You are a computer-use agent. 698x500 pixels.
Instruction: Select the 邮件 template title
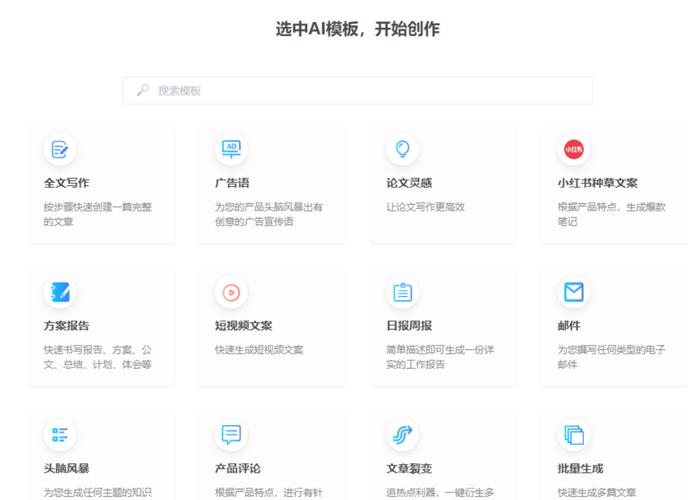point(569,326)
